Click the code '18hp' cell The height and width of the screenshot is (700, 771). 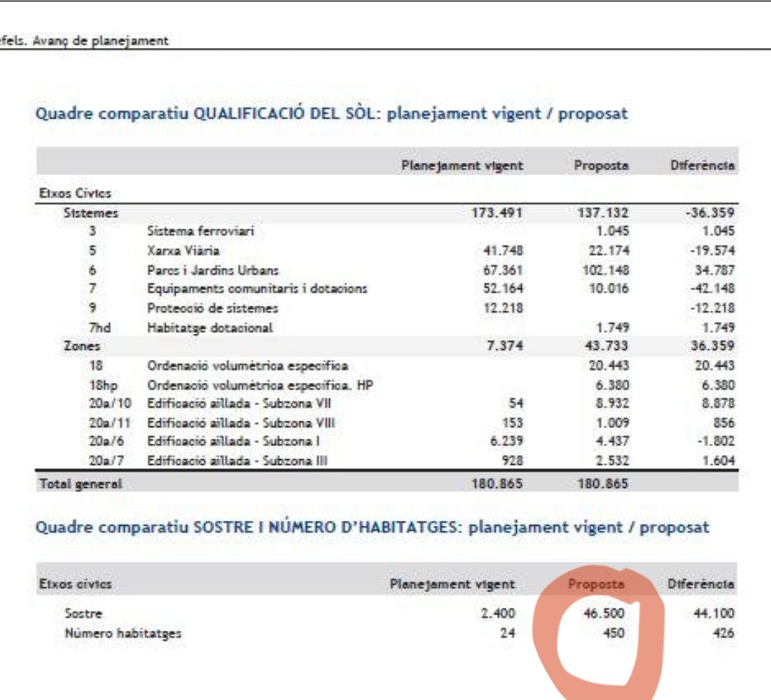tap(104, 385)
